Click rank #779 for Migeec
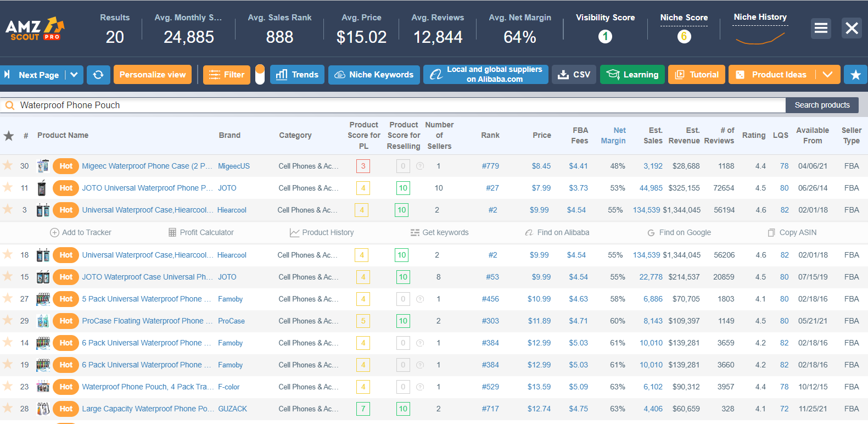The image size is (868, 424). (490, 166)
